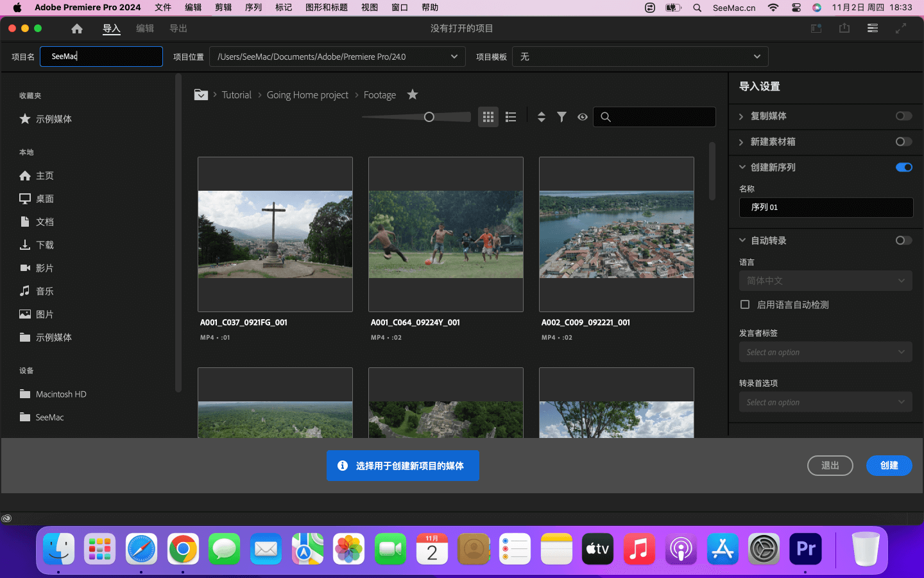924x578 pixels.
Task: Open the sort order options icon
Action: 542,117
